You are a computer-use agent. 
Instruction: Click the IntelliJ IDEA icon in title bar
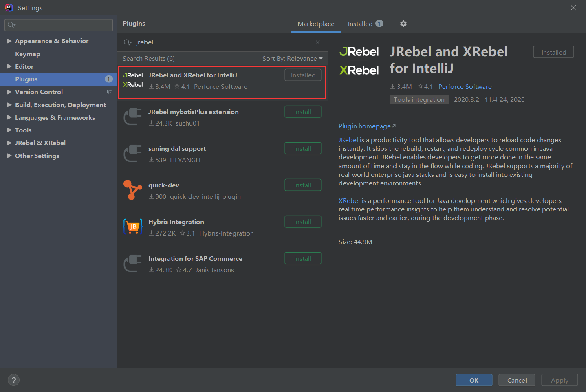pos(9,8)
